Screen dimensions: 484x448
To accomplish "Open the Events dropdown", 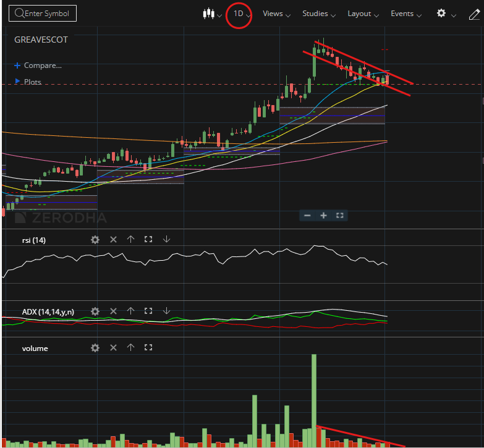I will tap(406, 14).
